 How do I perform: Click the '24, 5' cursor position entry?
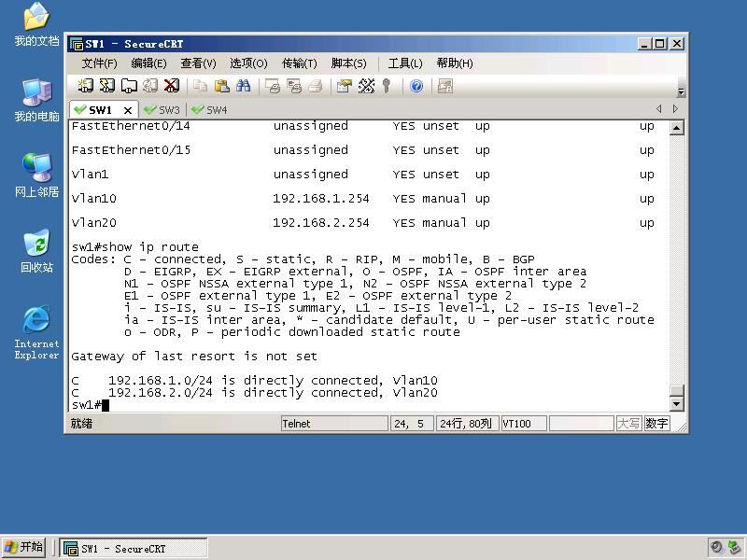[412, 424]
